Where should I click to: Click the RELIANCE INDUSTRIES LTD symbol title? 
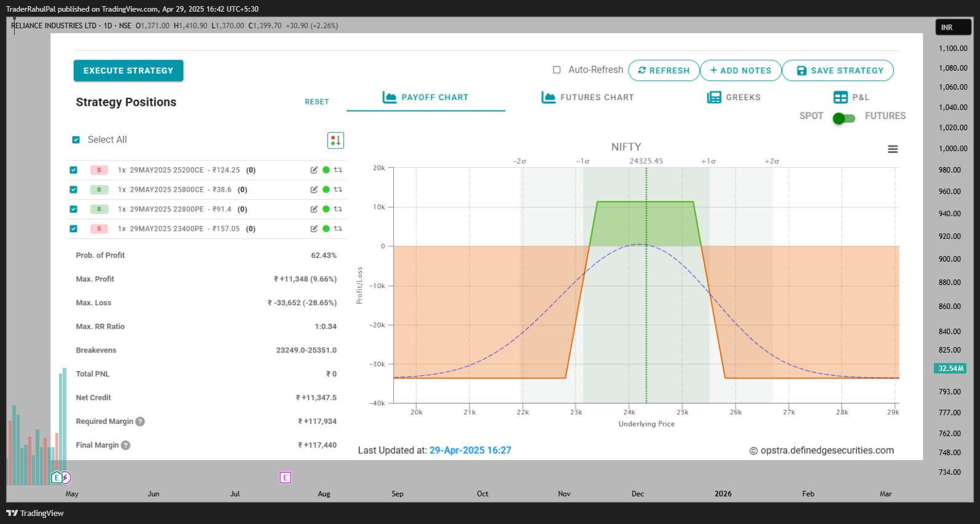[54, 26]
